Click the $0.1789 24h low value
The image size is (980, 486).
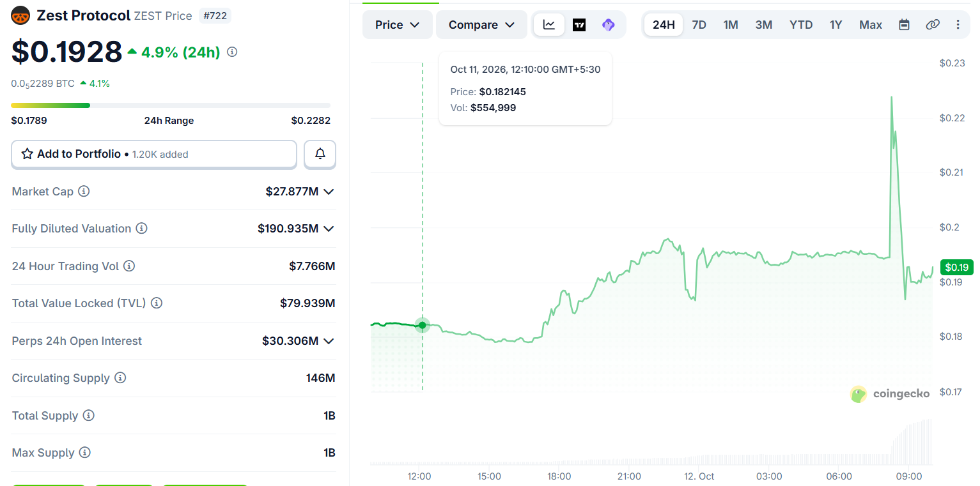click(x=29, y=121)
